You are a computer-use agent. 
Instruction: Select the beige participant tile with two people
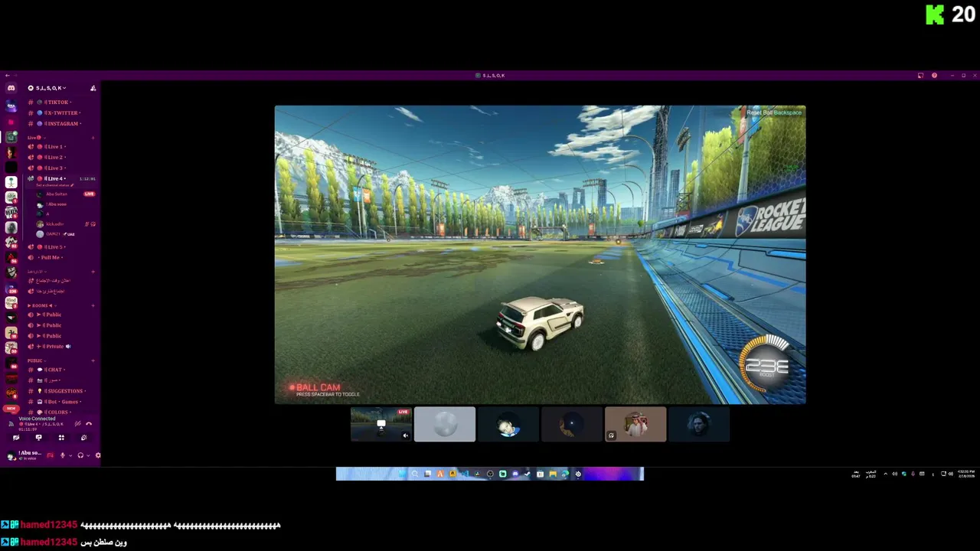tap(635, 425)
